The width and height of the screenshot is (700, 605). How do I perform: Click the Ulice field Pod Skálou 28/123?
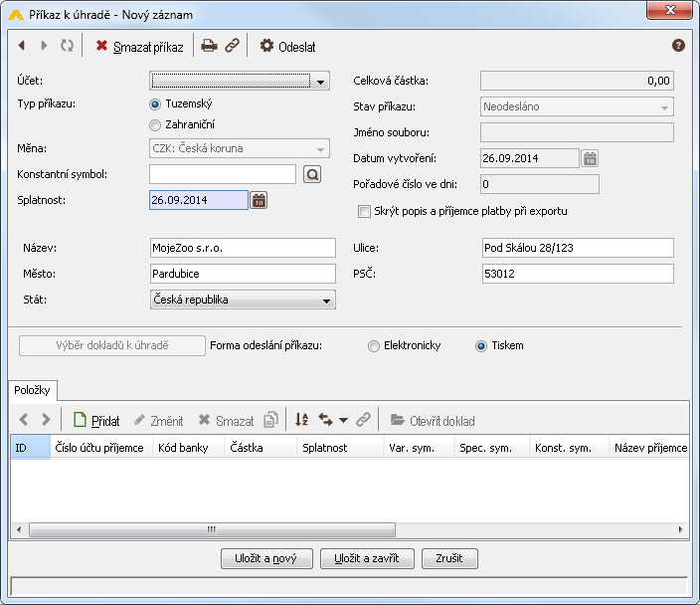point(578,248)
